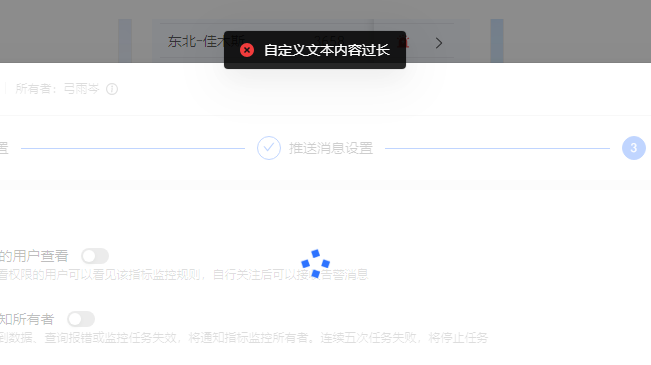651x365 pixels.
Task: Click the info icon beside the owner 弓雨岑
Action: pyautogui.click(x=112, y=89)
